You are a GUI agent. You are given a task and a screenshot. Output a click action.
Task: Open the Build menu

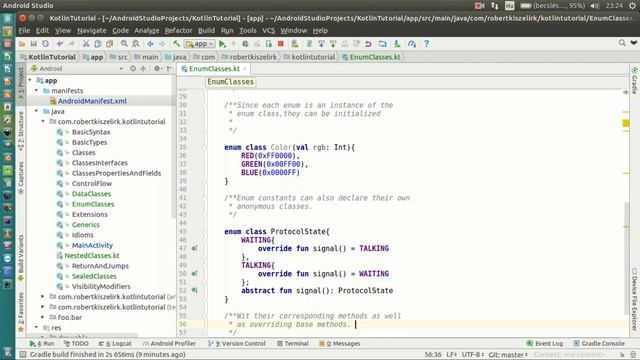(x=206, y=31)
